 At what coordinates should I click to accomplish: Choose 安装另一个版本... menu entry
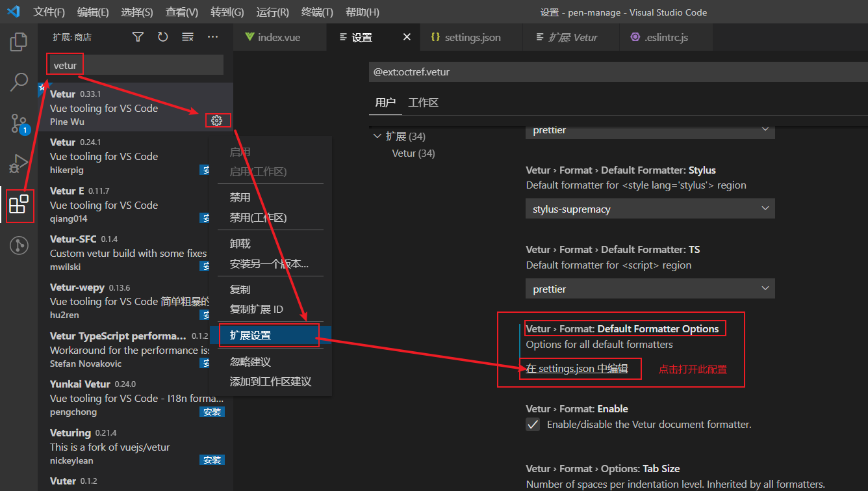point(270,264)
